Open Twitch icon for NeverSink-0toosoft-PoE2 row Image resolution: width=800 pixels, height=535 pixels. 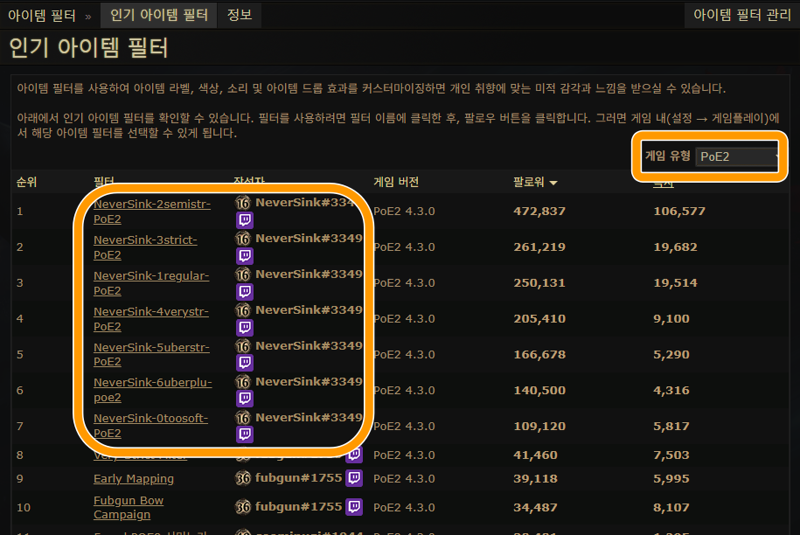pyautogui.click(x=244, y=434)
